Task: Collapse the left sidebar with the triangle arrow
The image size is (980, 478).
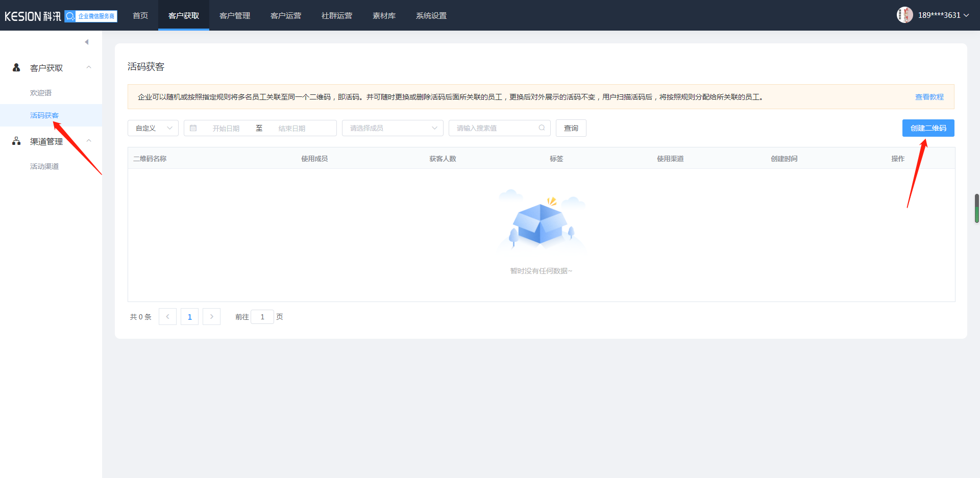Action: (x=87, y=42)
